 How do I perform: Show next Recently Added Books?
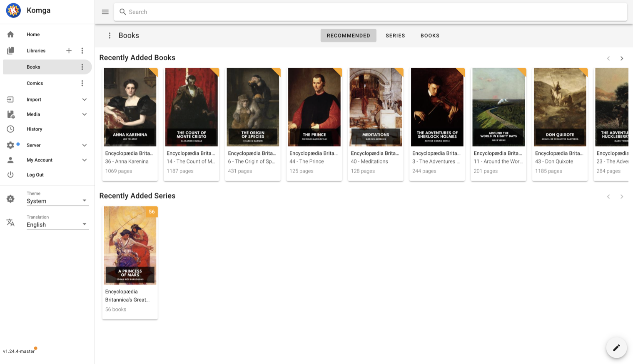point(622,58)
